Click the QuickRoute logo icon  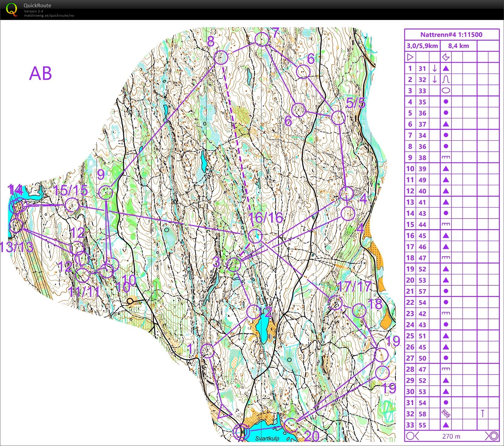pyautogui.click(x=12, y=9)
